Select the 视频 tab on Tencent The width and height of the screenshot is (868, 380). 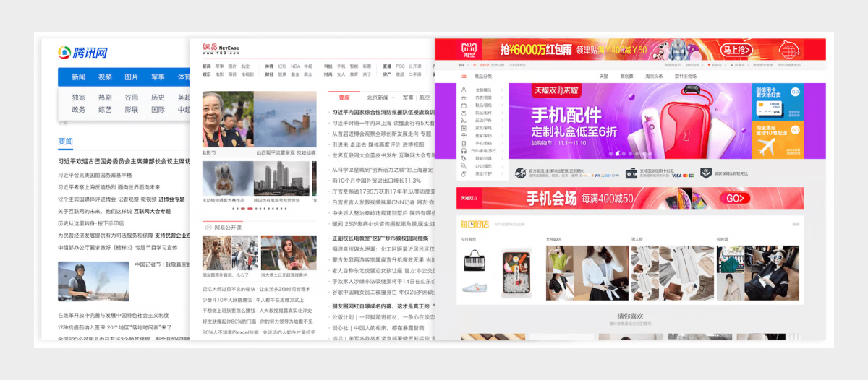[105, 77]
